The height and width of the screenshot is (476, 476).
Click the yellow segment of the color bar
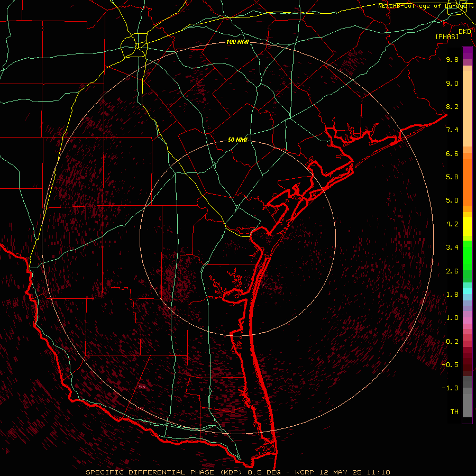coord(467,226)
